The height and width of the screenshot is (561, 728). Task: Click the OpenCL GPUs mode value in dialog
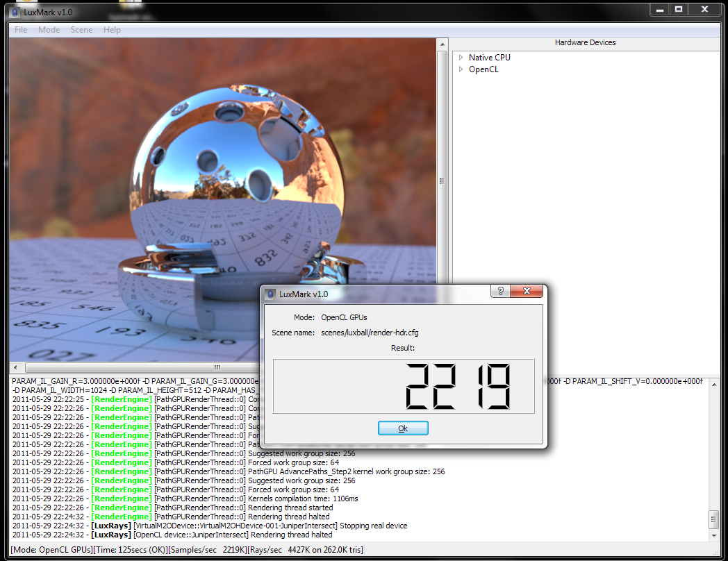[x=344, y=317]
